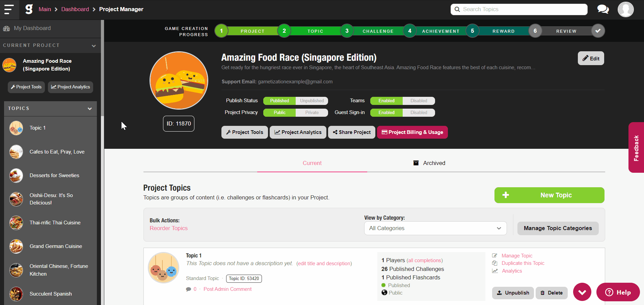644x305 pixels.
Task: Click the Share Project button
Action: pyautogui.click(x=352, y=132)
